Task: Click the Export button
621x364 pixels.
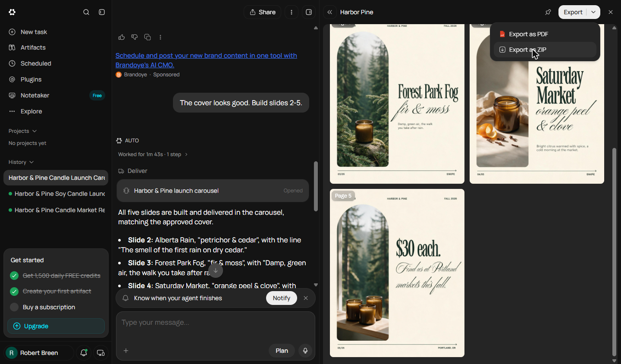Action: (573, 12)
